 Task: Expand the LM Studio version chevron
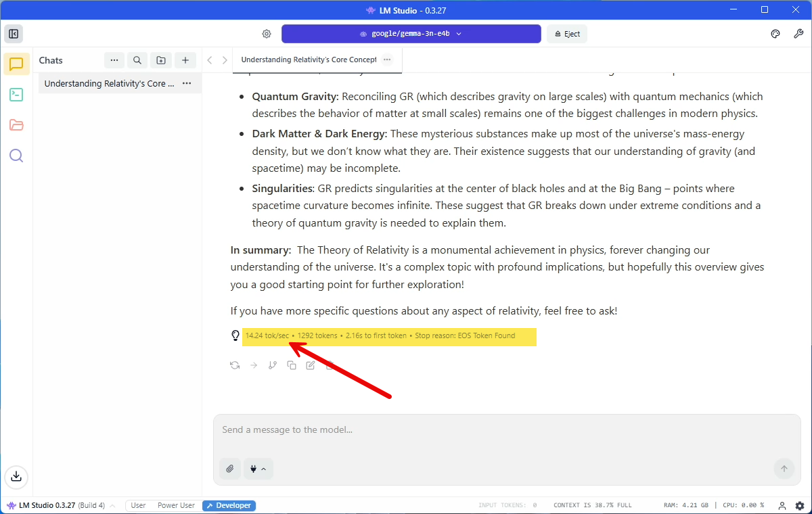(112, 506)
